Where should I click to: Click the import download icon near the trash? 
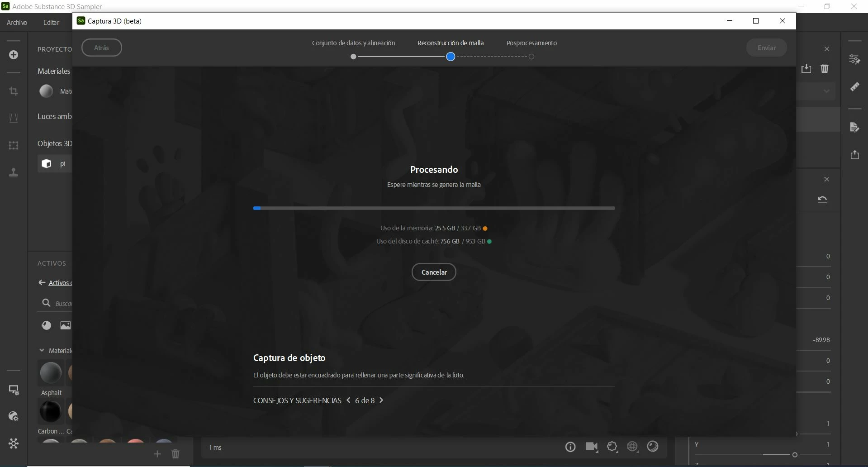806,68
